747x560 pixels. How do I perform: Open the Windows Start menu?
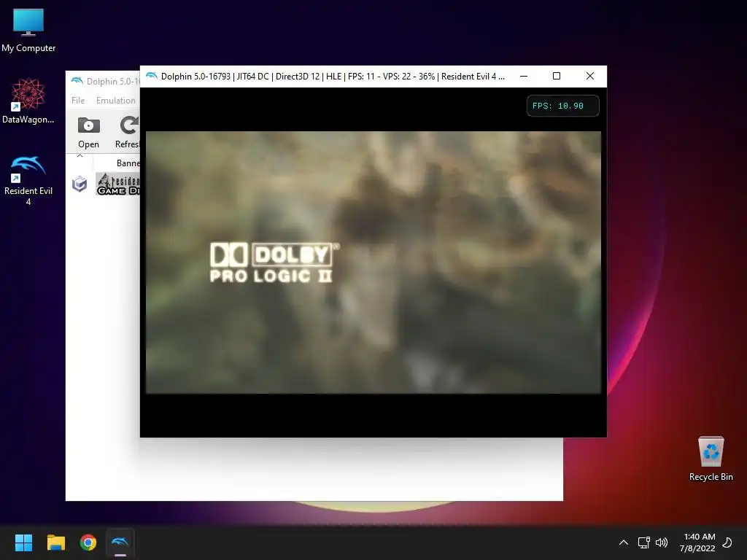pos(23,542)
